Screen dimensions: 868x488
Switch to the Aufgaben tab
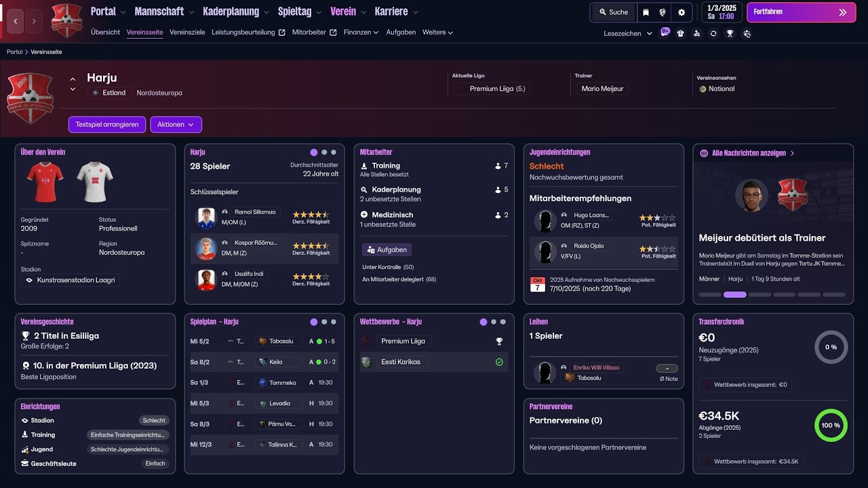[x=401, y=33]
